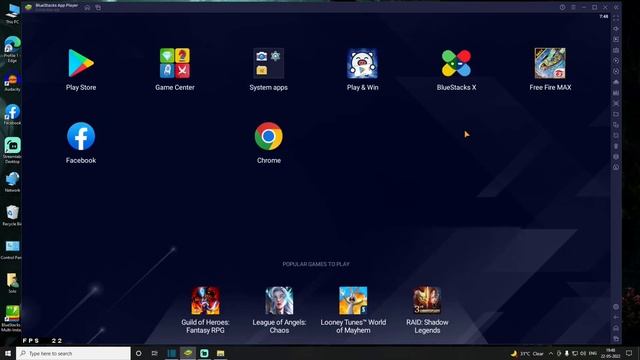This screenshot has width=640, height=360.
Task: Tap the Android home button in sidebar
Action: pyautogui.click(x=616, y=328)
